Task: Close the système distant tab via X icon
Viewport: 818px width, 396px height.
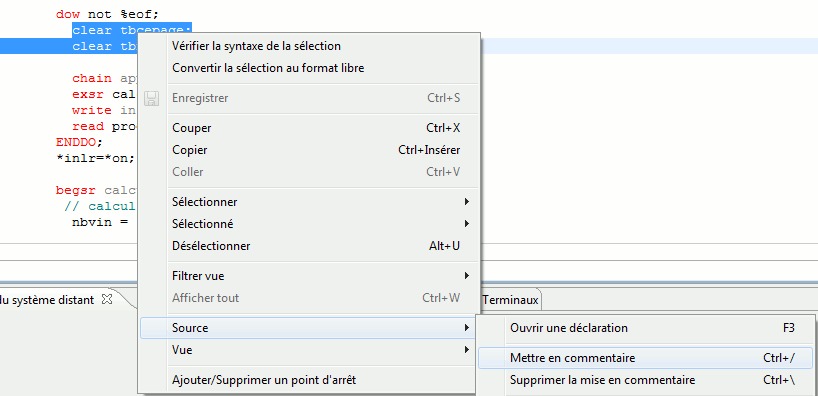Action: [x=106, y=299]
